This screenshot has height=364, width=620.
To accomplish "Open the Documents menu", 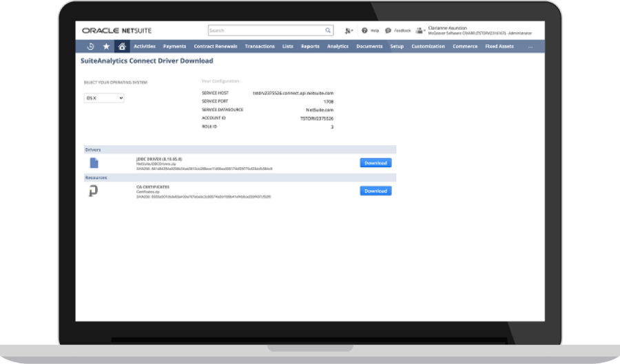I will 369,46.
